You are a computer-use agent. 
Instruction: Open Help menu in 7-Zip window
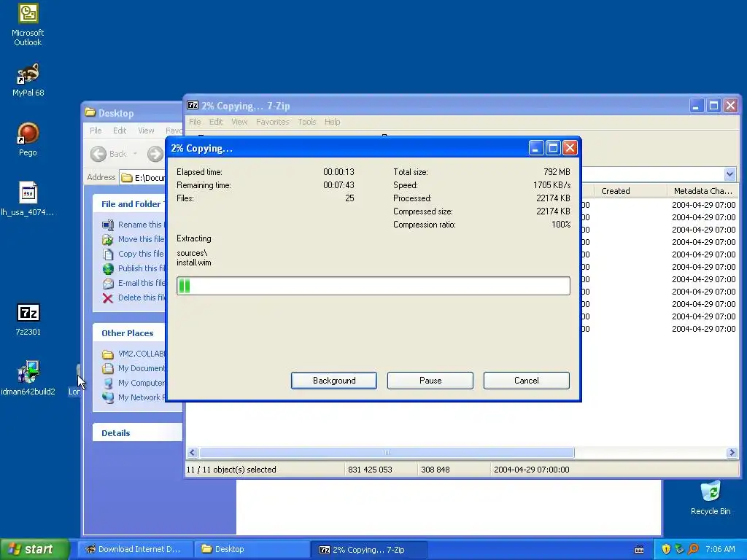pyautogui.click(x=332, y=122)
